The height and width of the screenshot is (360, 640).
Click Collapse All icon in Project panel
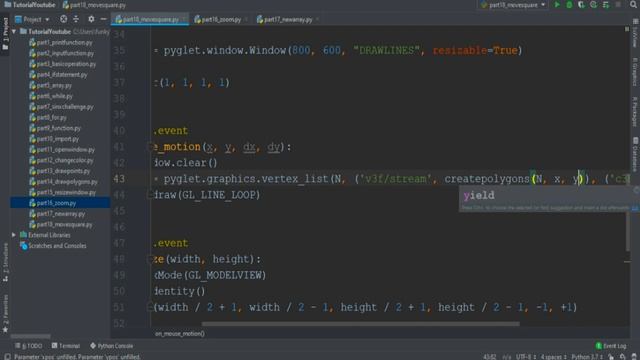pyautogui.click(x=76, y=19)
